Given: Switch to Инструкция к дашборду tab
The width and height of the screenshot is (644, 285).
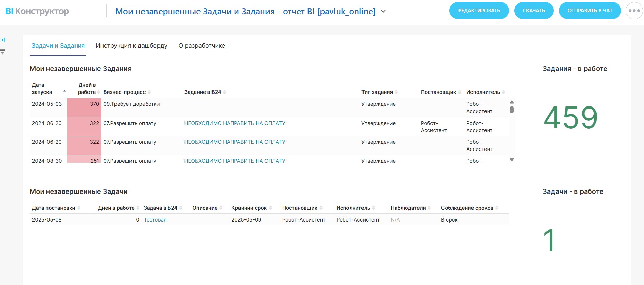Looking at the screenshot, I should [x=132, y=46].
